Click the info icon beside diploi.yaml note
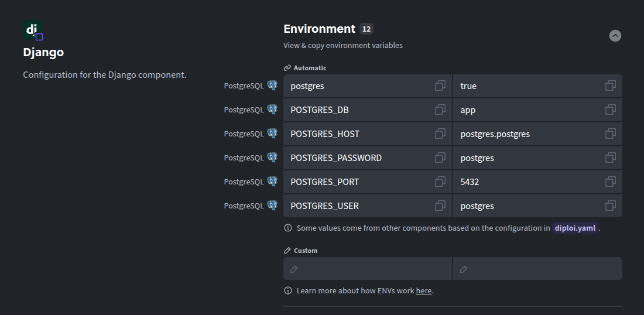Image resolution: width=644 pixels, height=315 pixels. (288, 228)
